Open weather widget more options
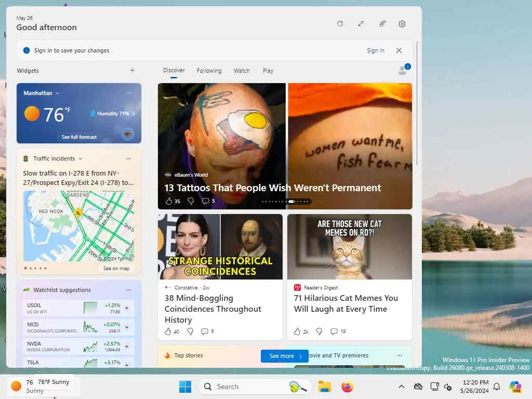The height and width of the screenshot is (399, 532). (x=129, y=92)
